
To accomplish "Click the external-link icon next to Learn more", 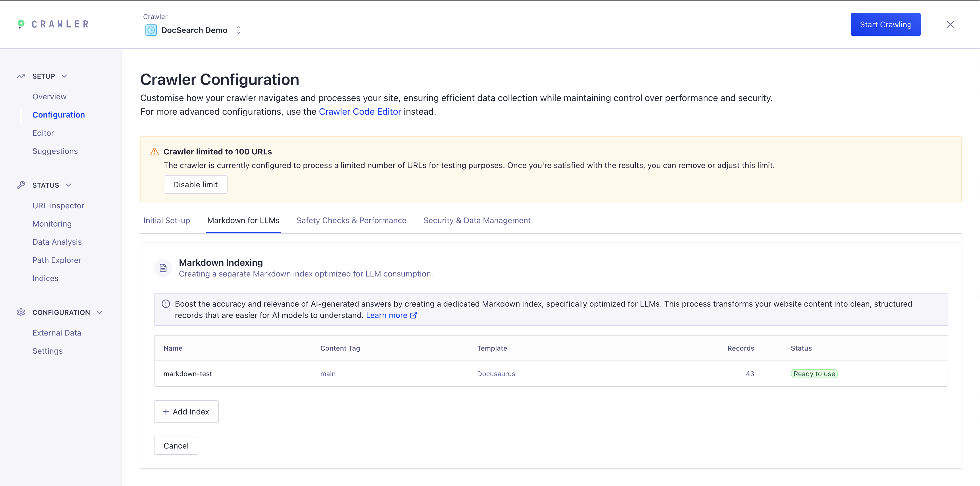I will pos(414,315).
